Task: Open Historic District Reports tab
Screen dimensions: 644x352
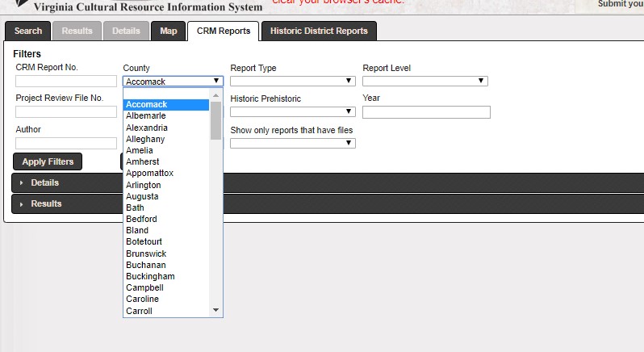Action: click(x=319, y=31)
